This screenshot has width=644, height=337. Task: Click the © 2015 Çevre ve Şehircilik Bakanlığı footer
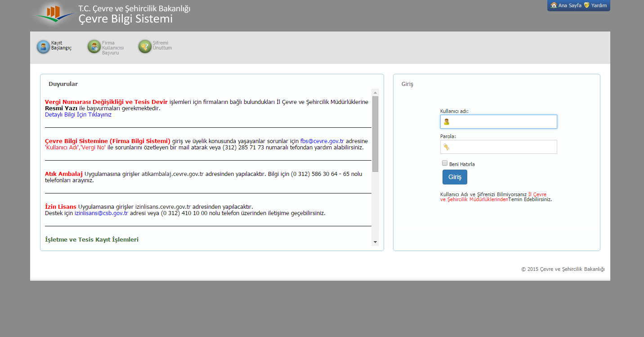[x=563, y=269]
